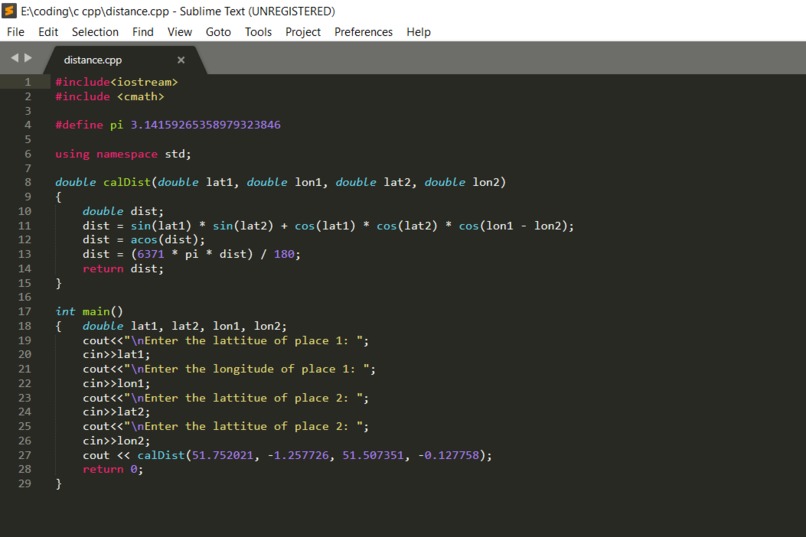Open the Help menu
This screenshot has width=806, height=537.
[418, 32]
